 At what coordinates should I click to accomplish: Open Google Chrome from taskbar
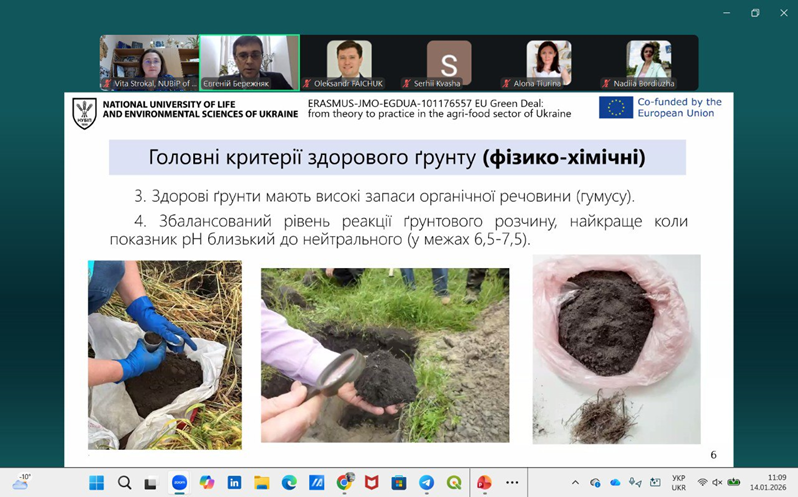pos(344,482)
